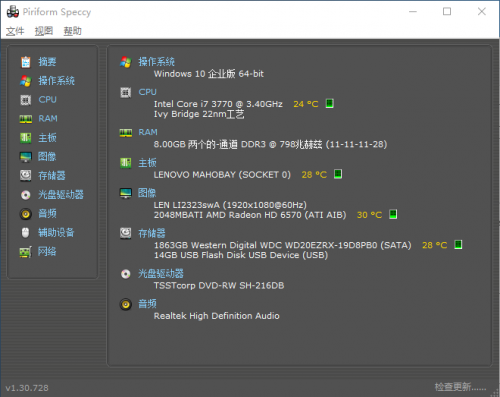Click the monitor icon in summary pane
500x397 pixels.
coord(126,193)
